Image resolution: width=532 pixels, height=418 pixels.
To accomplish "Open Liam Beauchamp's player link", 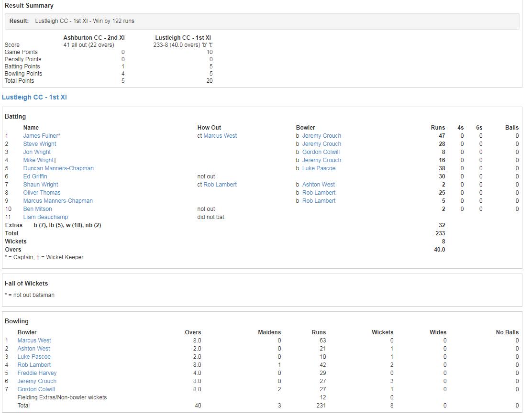I will pyautogui.click(x=45, y=217).
